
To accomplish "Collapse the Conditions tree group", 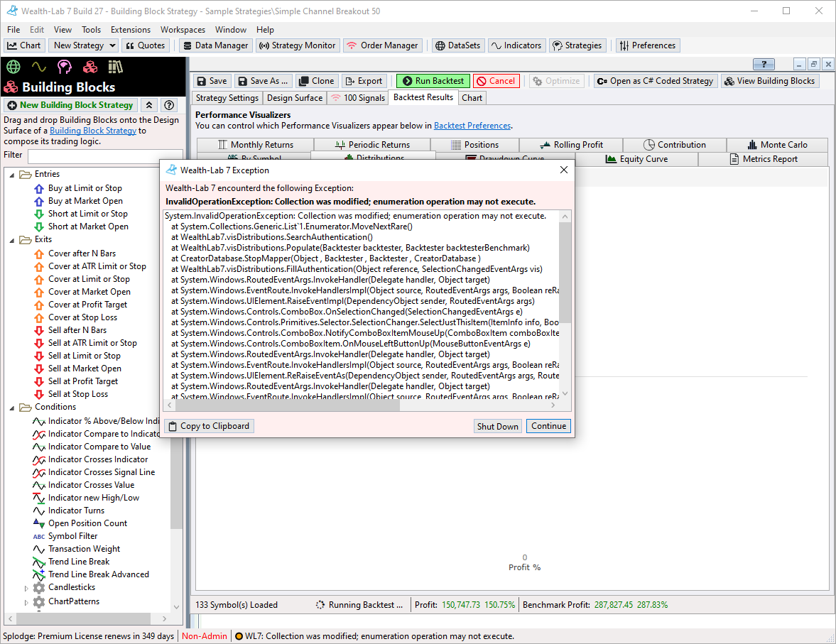I will [13, 408].
